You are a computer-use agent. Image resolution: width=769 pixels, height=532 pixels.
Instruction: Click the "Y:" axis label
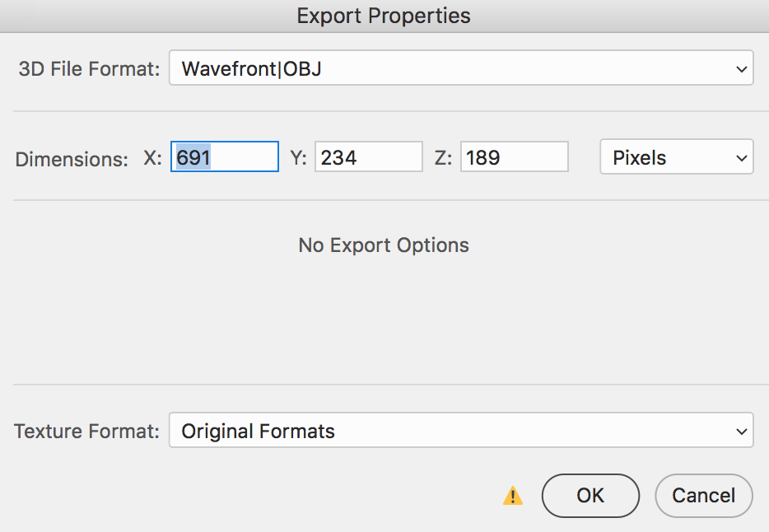[x=298, y=158]
